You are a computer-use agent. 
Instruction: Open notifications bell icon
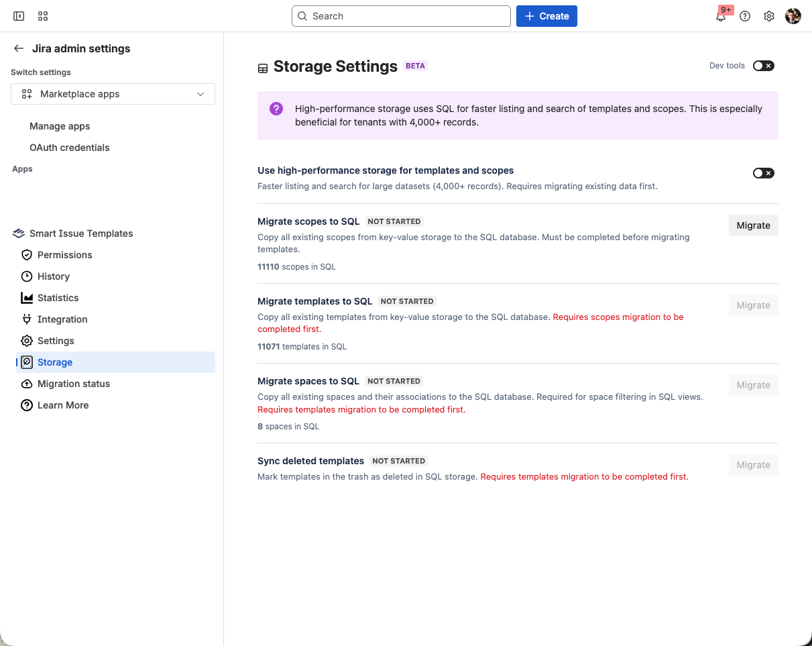pyautogui.click(x=721, y=16)
